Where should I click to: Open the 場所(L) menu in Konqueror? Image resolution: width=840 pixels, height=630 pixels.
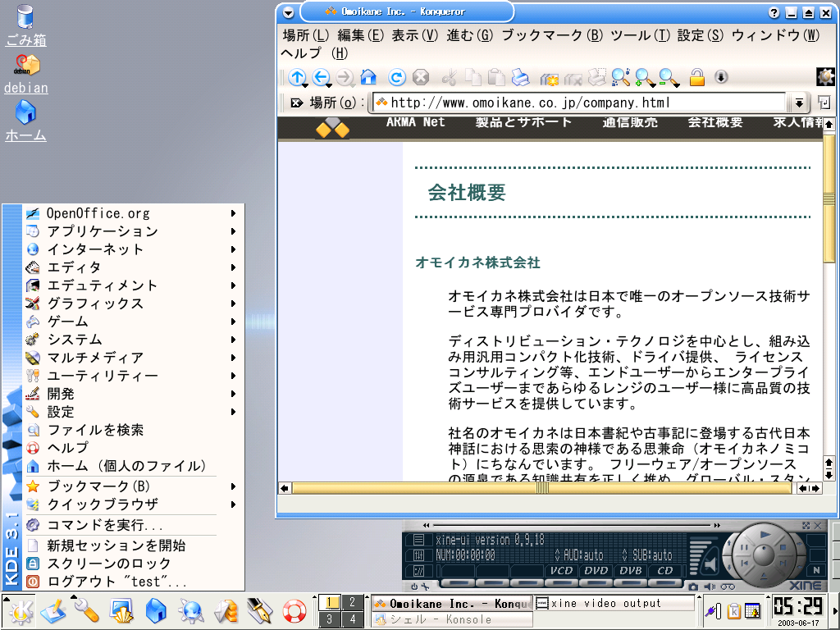coord(306,35)
